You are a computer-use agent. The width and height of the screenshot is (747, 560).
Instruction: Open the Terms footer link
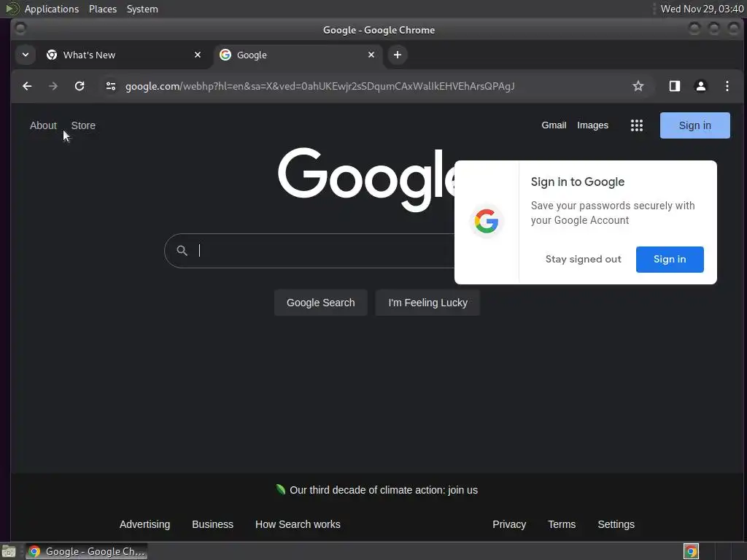coord(562,524)
